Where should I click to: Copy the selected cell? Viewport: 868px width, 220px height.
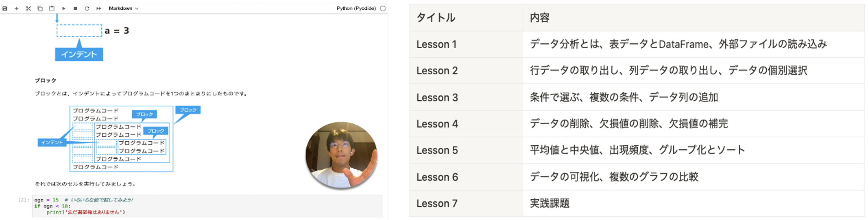40,9
